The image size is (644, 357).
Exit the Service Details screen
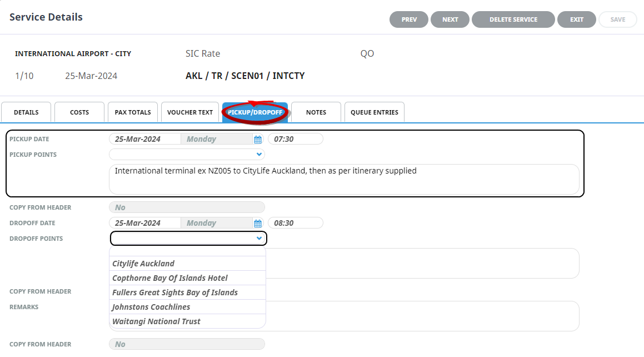tap(576, 19)
